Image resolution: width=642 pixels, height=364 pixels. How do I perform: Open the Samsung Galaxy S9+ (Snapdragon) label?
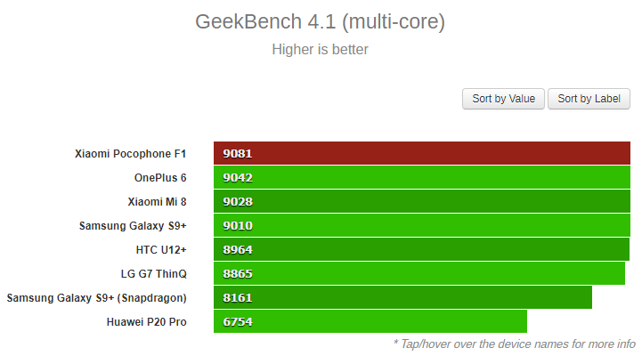pyautogui.click(x=97, y=297)
